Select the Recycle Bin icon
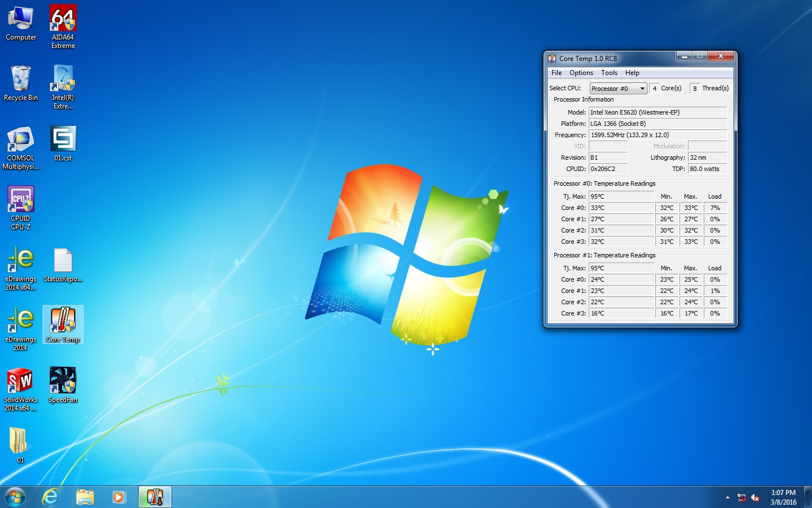This screenshot has width=812, height=508. (x=21, y=84)
